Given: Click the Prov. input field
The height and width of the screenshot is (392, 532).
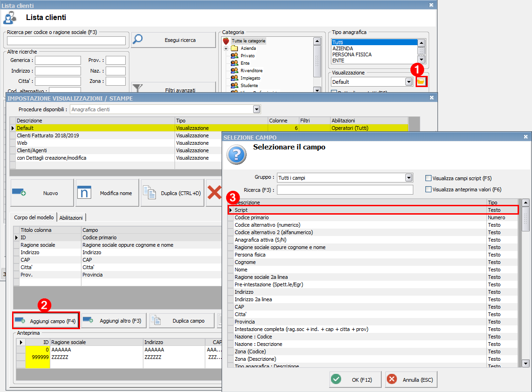Looking at the screenshot, I should coord(116,61).
